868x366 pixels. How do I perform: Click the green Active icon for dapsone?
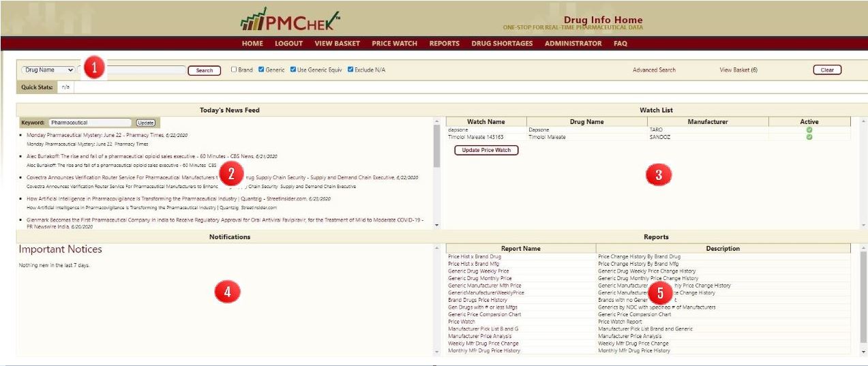click(809, 129)
